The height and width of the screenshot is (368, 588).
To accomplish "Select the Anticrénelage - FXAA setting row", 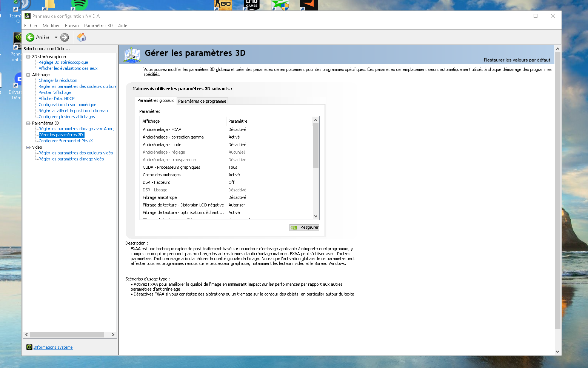I will tap(226, 129).
